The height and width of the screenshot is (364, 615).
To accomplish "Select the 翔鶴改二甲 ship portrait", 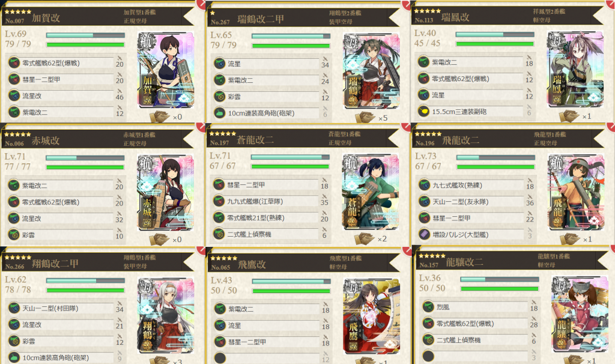I will (x=166, y=315).
